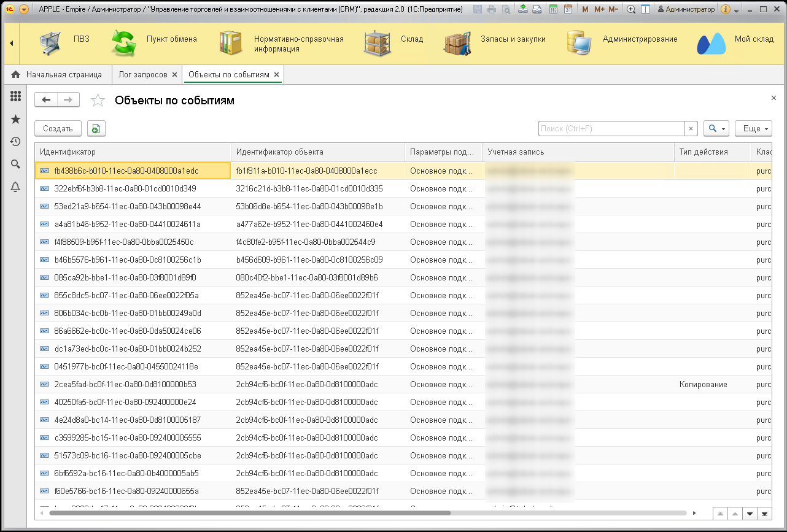Close the Объекты по событиям tab
The height and width of the screenshot is (532, 787).
[x=277, y=75]
